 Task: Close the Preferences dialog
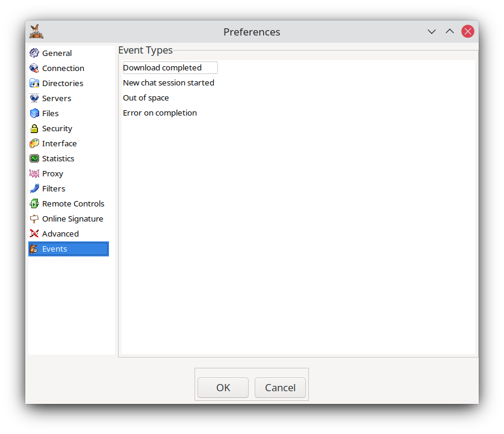(x=468, y=31)
